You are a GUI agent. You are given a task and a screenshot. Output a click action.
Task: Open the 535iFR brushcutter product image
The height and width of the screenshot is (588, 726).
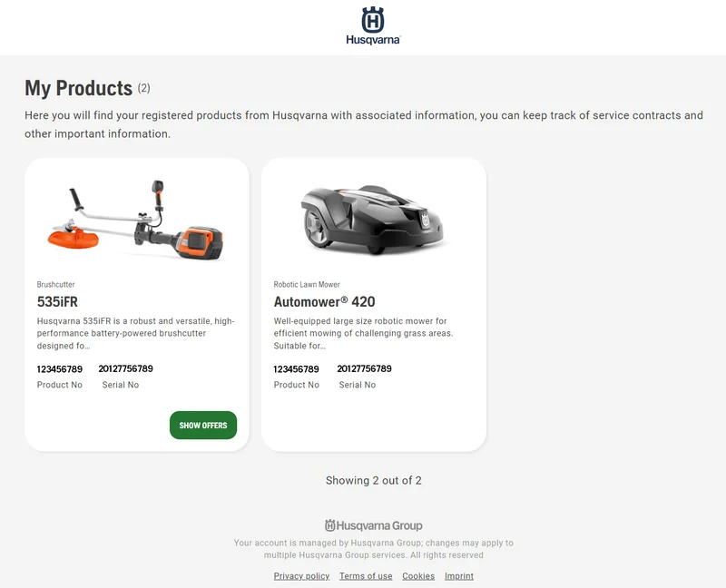[136, 219]
